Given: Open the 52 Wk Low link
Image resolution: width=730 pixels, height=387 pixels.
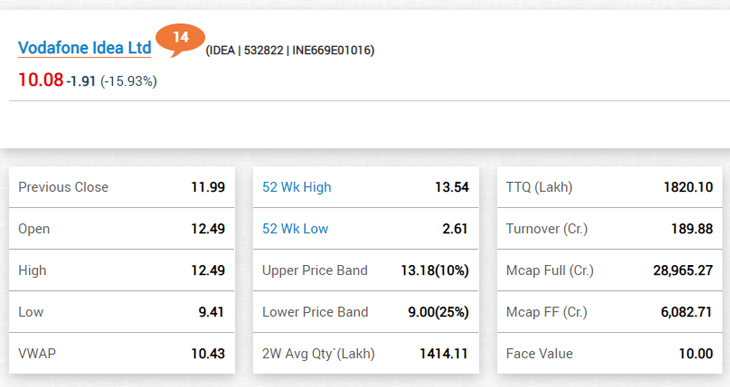Looking at the screenshot, I should (295, 229).
